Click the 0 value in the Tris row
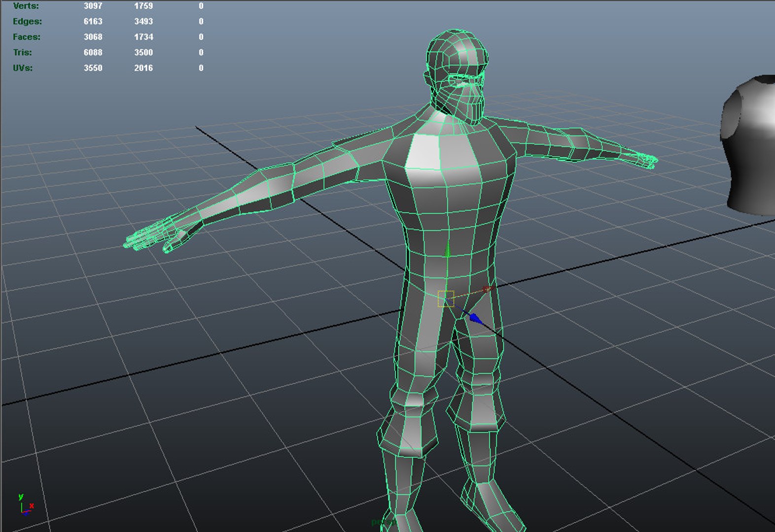This screenshot has height=532, width=775. click(x=201, y=52)
